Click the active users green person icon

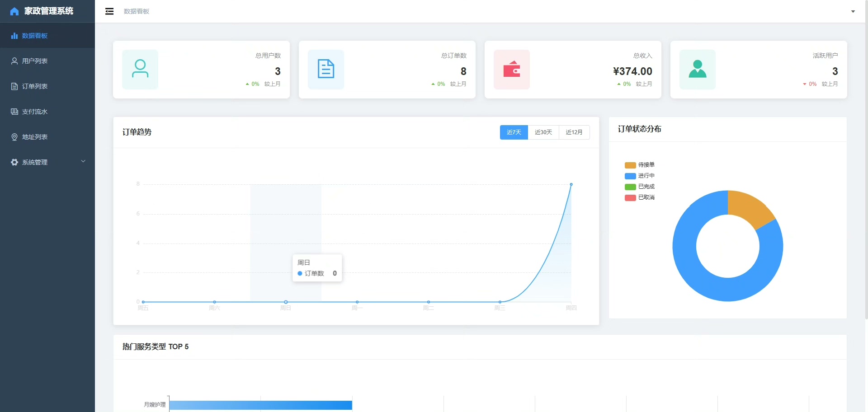point(698,69)
